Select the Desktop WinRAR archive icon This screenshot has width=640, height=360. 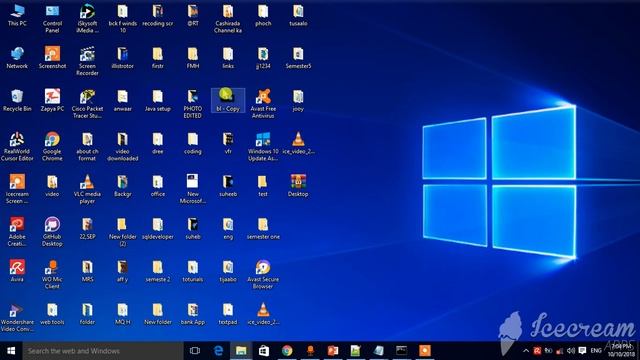pos(298,186)
